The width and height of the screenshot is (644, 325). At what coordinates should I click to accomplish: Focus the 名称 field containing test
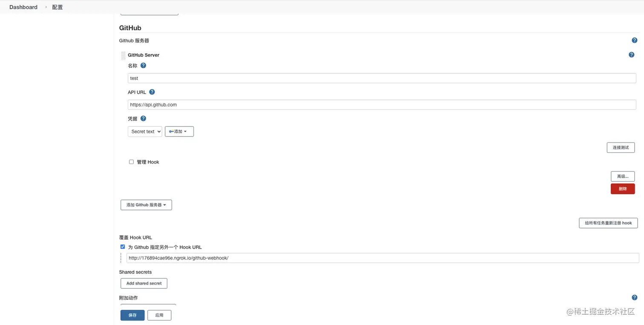point(382,78)
